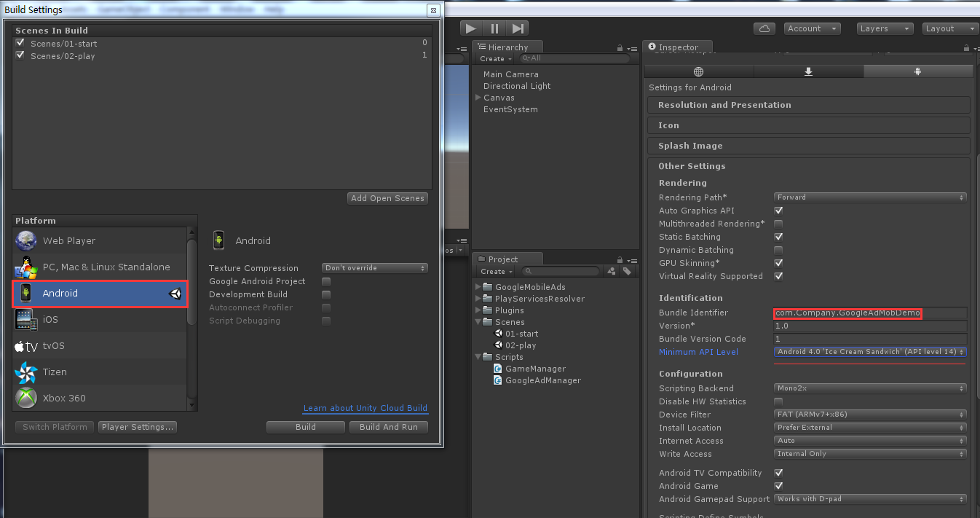This screenshot has height=518, width=980.
Task: Collapse the Scenes folder in Project
Action: (478, 322)
